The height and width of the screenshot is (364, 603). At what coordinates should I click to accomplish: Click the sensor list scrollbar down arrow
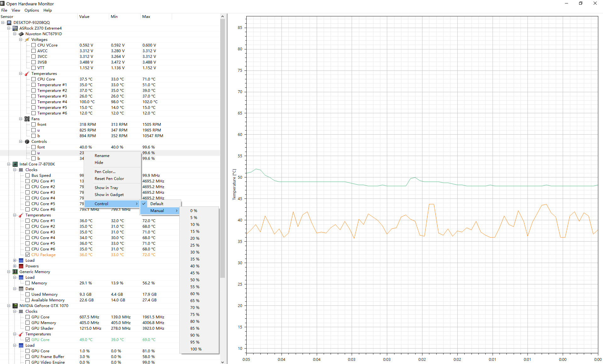[222, 362]
